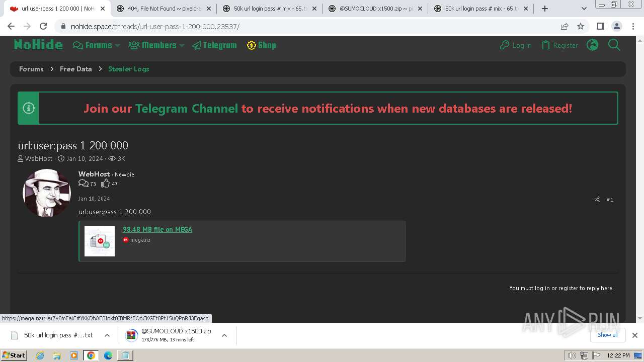644x362 pixels.
Task: Open the 98.48 MB file on MEGA link
Action: pyautogui.click(x=157, y=229)
